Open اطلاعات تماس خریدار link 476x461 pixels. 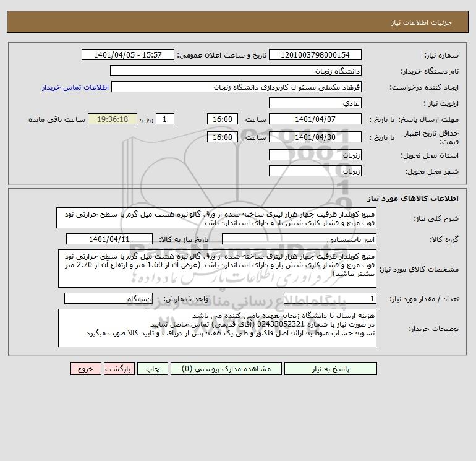pyautogui.click(x=75, y=87)
